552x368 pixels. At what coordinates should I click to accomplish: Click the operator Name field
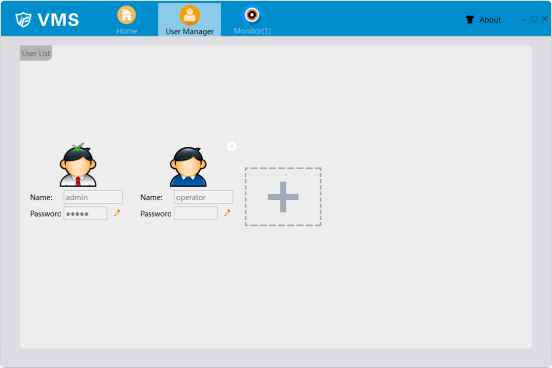pos(203,197)
